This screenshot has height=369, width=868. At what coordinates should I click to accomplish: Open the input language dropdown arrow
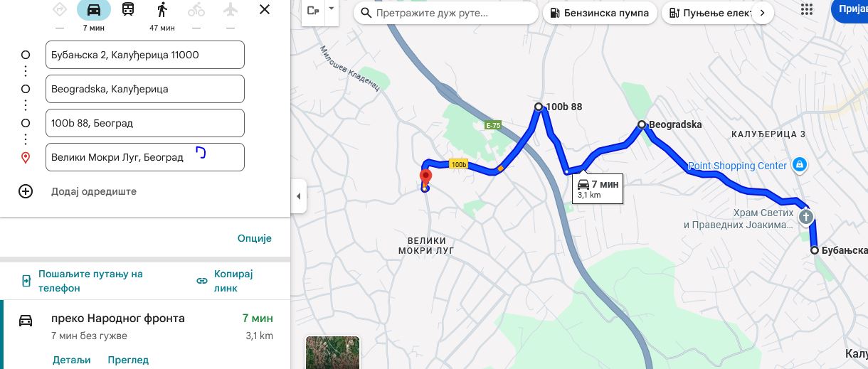click(331, 9)
